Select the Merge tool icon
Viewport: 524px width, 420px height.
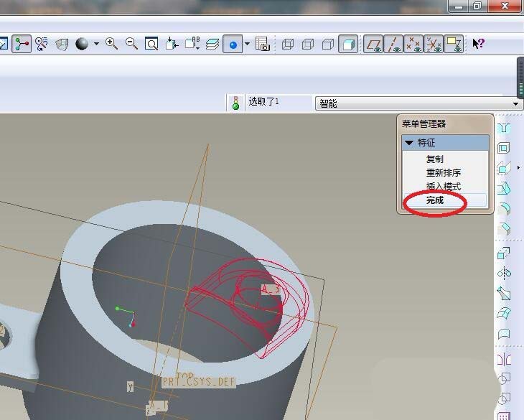[504, 378]
